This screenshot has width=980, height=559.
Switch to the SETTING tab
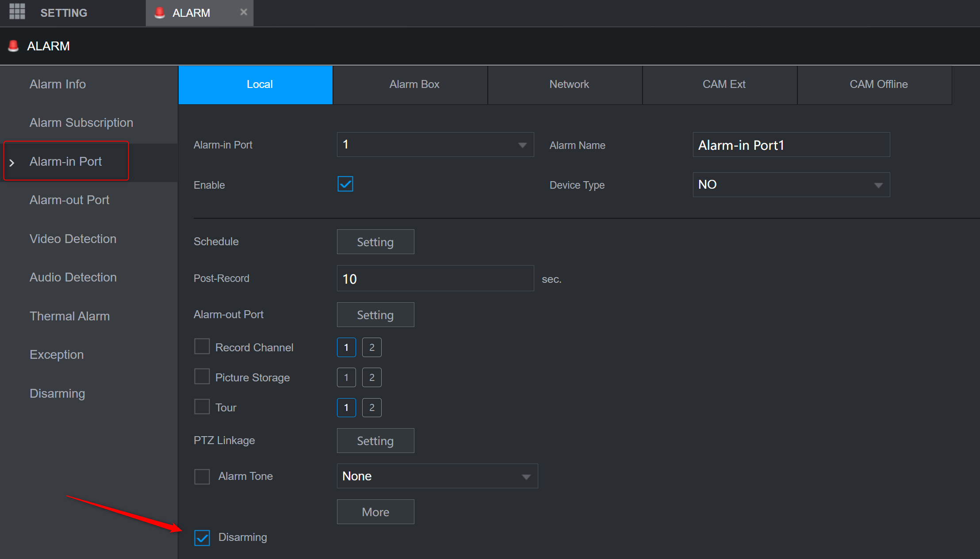64,13
